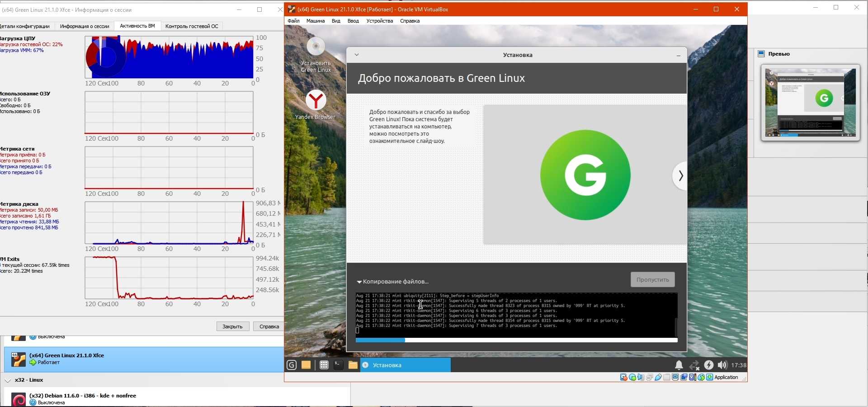Click the 'Application' label in VirtualBox status bar
The width and height of the screenshot is (868, 407).
point(726,377)
